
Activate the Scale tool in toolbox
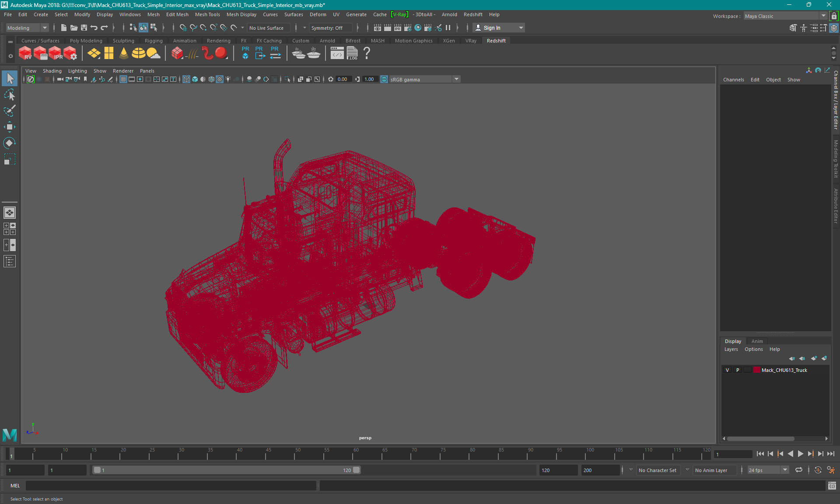pos(10,159)
